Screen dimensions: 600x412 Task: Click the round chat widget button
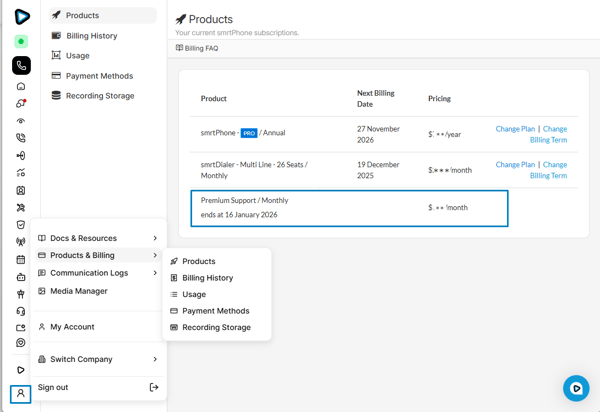[576, 388]
